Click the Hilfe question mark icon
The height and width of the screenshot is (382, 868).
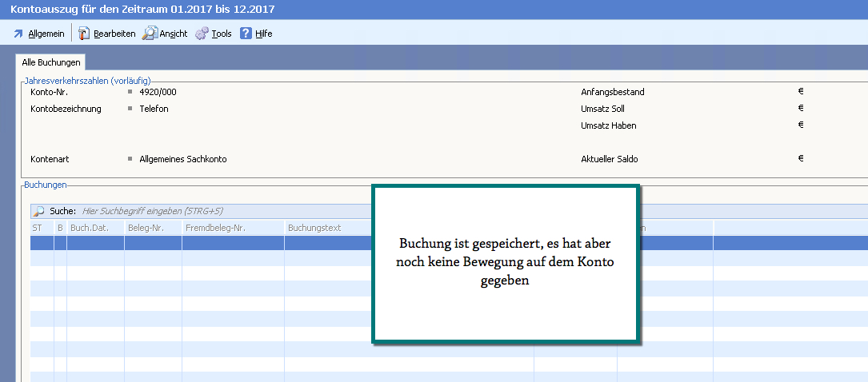[x=246, y=34]
